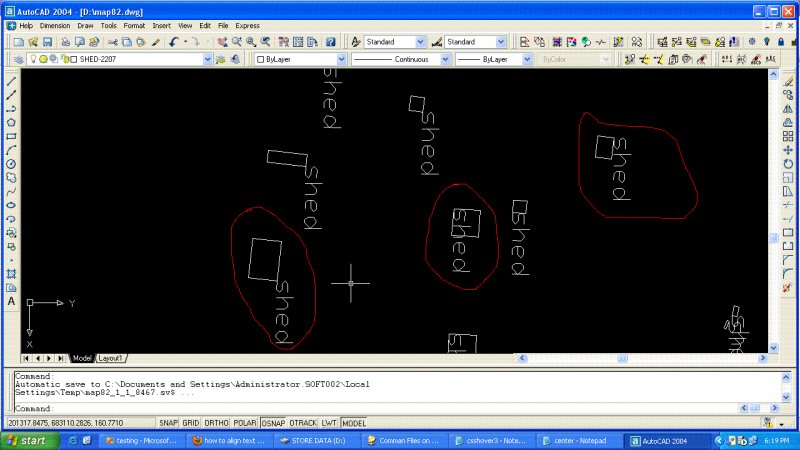Screen dimensions: 800x450
Task: Click the Dimension Style manager icon
Action: tap(437, 42)
